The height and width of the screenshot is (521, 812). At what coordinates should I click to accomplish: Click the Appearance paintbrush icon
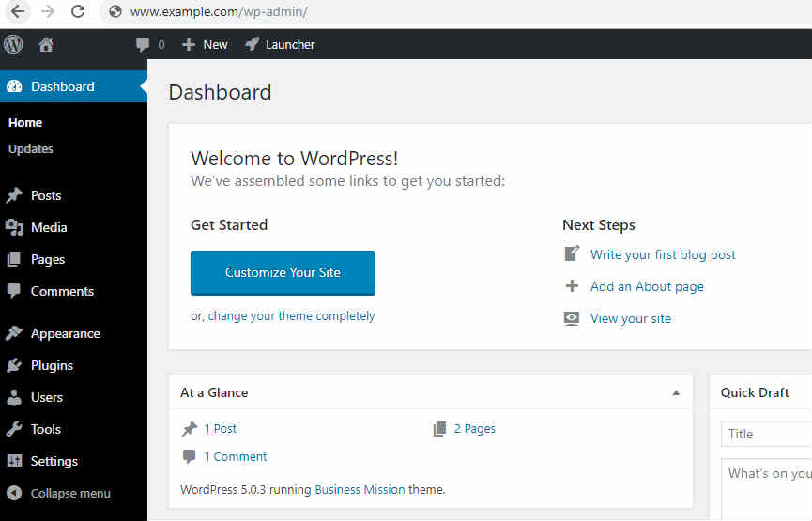point(14,333)
